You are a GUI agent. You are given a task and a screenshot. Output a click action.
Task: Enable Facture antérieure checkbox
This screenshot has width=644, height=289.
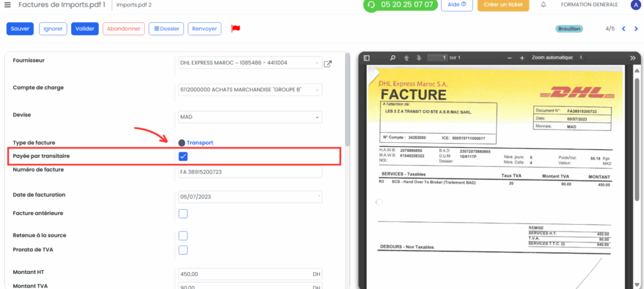[x=183, y=214]
